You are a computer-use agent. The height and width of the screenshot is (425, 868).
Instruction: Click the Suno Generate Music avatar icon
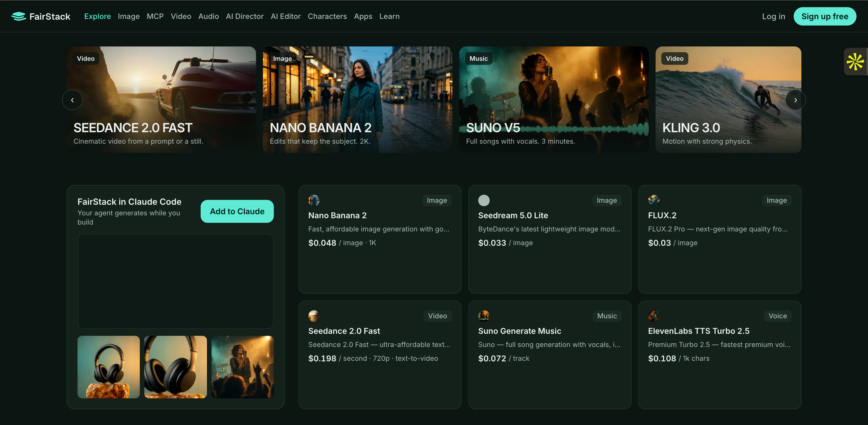[x=484, y=316]
